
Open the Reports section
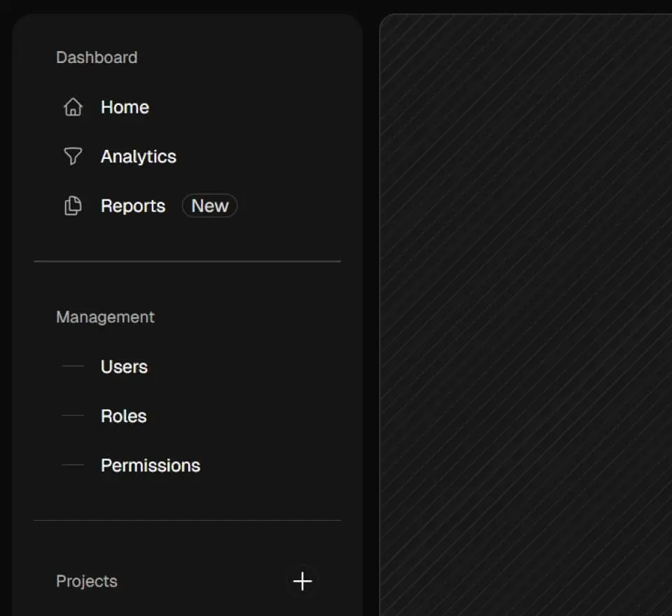[x=133, y=206]
